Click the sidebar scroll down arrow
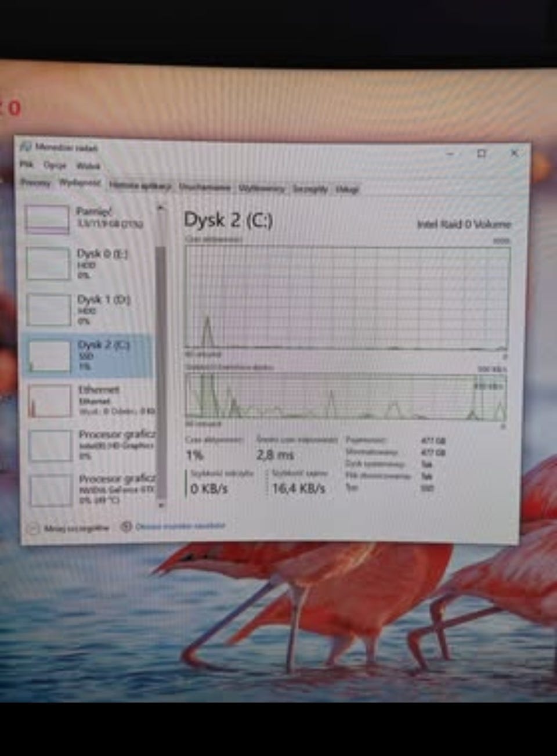557x756 pixels. coord(161,505)
